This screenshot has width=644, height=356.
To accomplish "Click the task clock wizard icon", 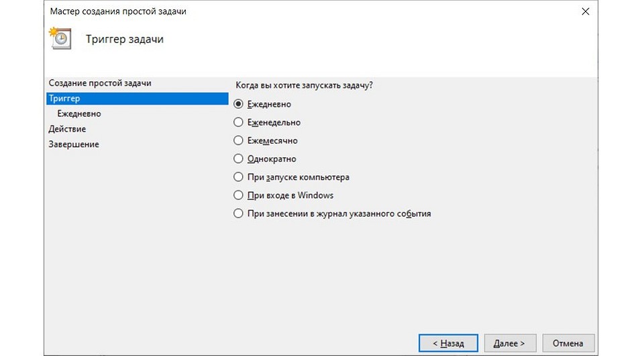I will 60,39.
